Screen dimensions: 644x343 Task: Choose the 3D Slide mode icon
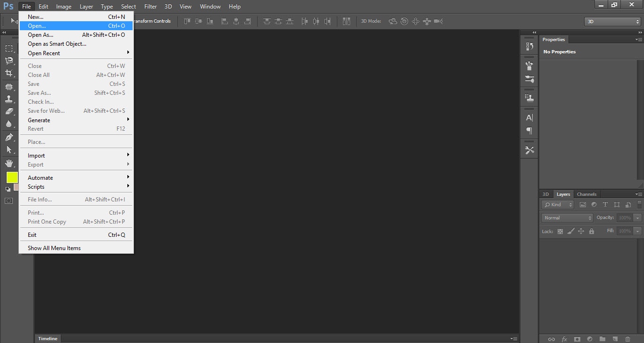point(427,21)
